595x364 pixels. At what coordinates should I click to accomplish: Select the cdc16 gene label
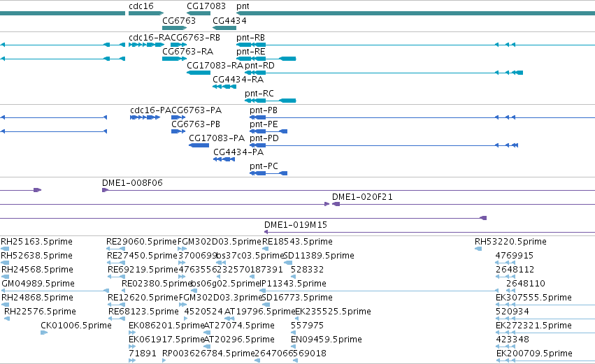[141, 6]
